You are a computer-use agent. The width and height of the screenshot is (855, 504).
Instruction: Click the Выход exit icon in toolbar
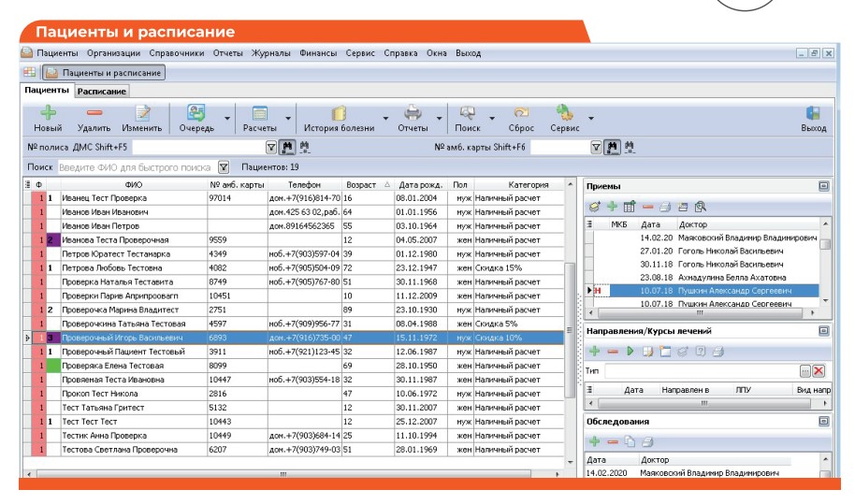tap(813, 112)
